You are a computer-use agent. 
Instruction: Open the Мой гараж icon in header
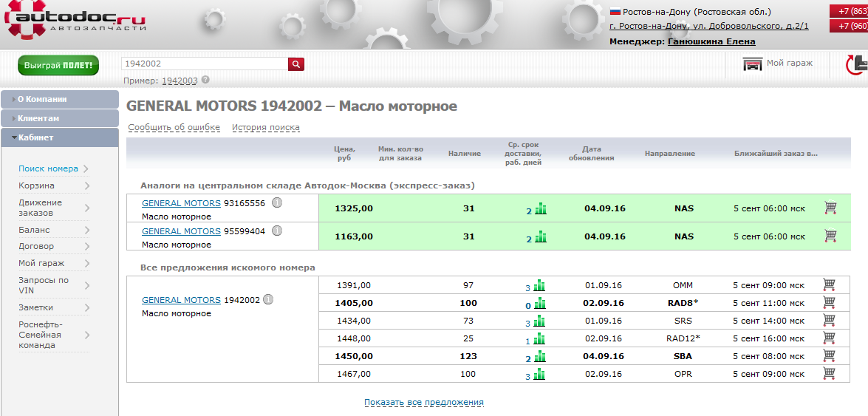pyautogui.click(x=753, y=64)
